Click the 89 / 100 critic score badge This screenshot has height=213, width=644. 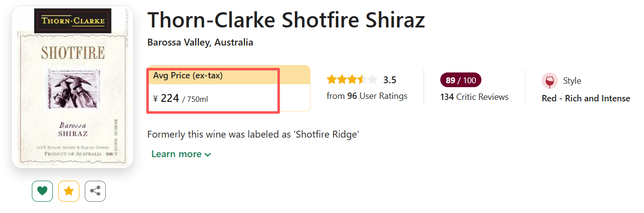click(x=460, y=80)
